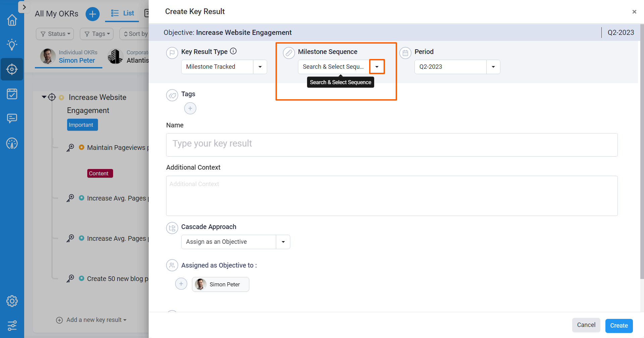Click the Cancel button
Image resolution: width=644 pixels, height=338 pixels.
586,325
